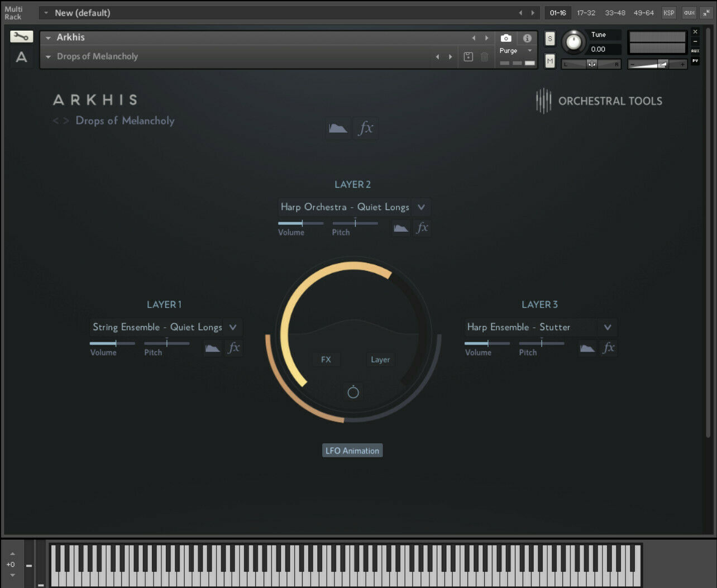Viewport: 717px width, 588px height.
Task: Click next multi arrow in top bar
Action: pyautogui.click(x=533, y=13)
